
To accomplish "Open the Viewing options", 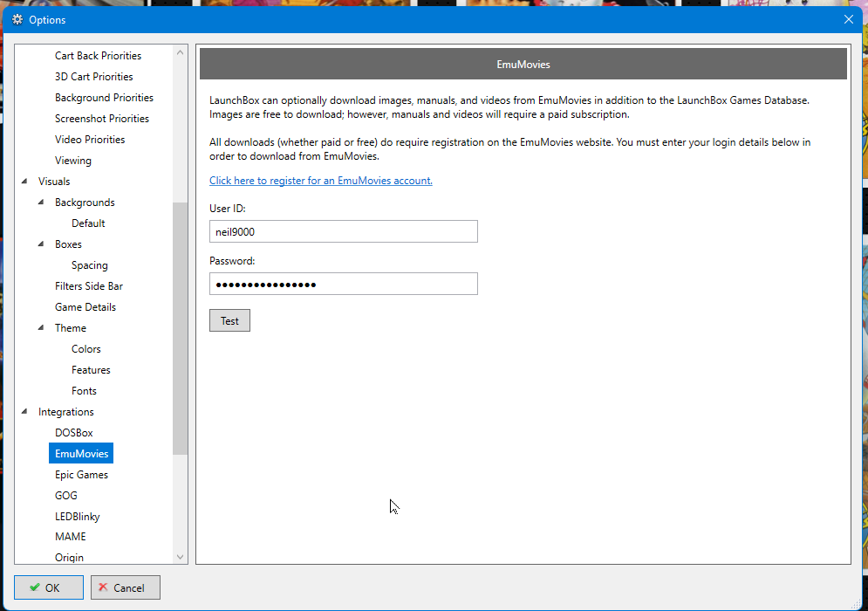I will coord(73,161).
